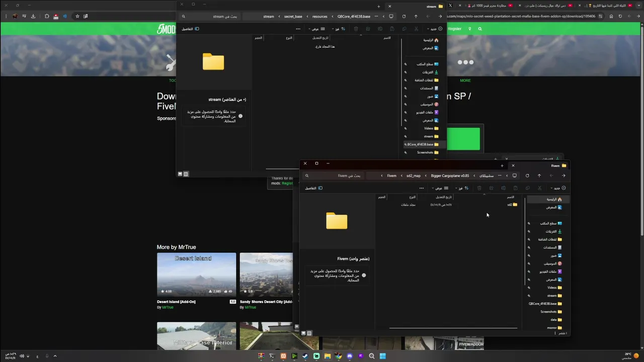Click QBCore_4F4E3B.base breadcrumb in stream window
The height and width of the screenshot is (362, 644).
pyautogui.click(x=354, y=16)
